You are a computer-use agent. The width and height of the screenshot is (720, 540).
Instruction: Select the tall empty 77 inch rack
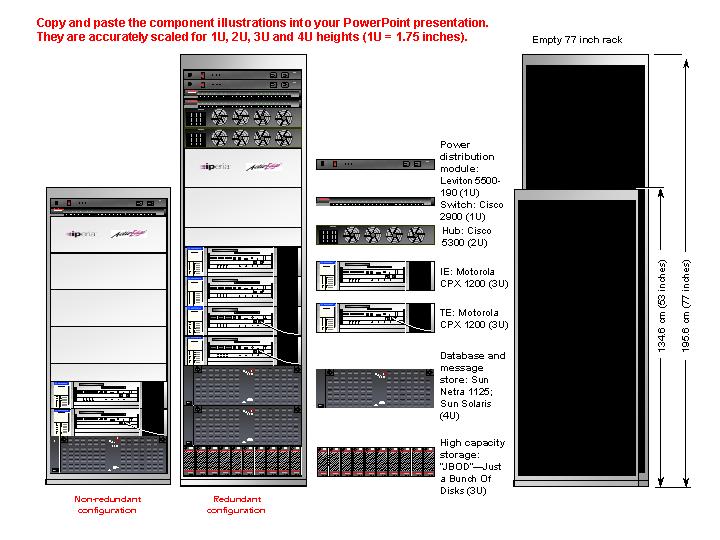pos(585,122)
